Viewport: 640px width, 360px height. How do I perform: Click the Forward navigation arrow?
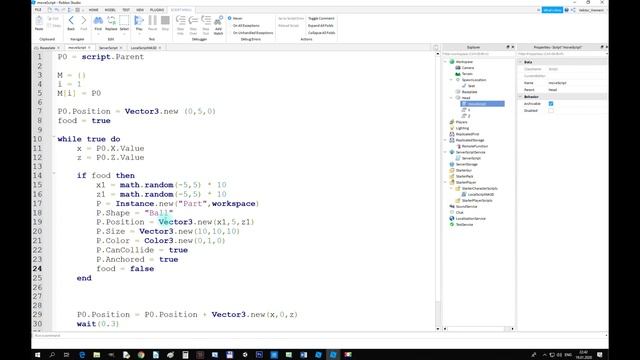[84, 20]
